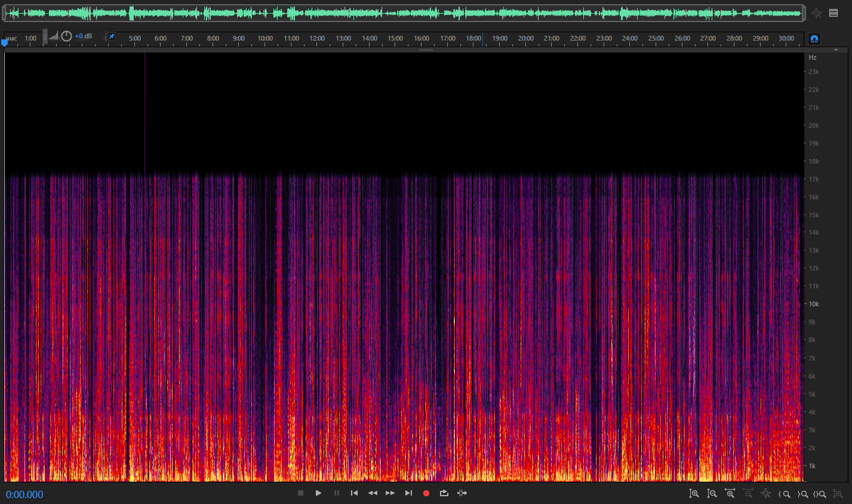Toggle snapping magnet icon beside timeline

point(814,39)
